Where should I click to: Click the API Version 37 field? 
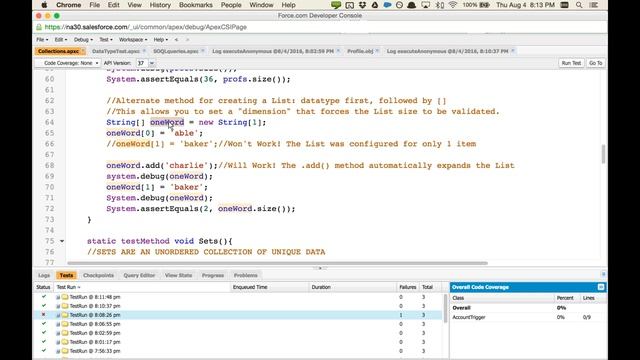pos(142,63)
